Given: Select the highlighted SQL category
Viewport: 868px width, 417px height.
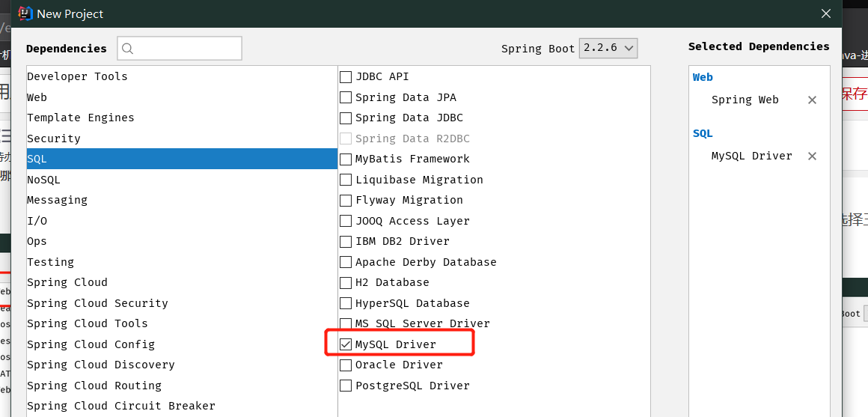Looking at the screenshot, I should pos(182,159).
